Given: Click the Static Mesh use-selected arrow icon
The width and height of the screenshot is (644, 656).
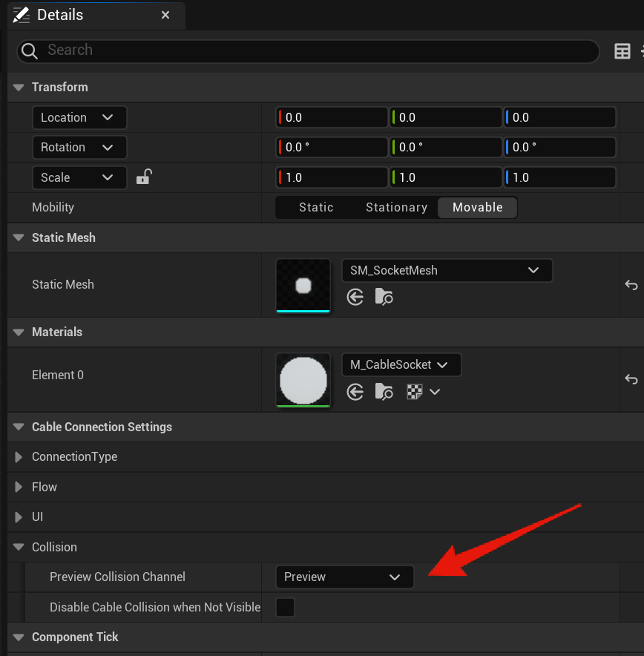Looking at the screenshot, I should click(355, 298).
